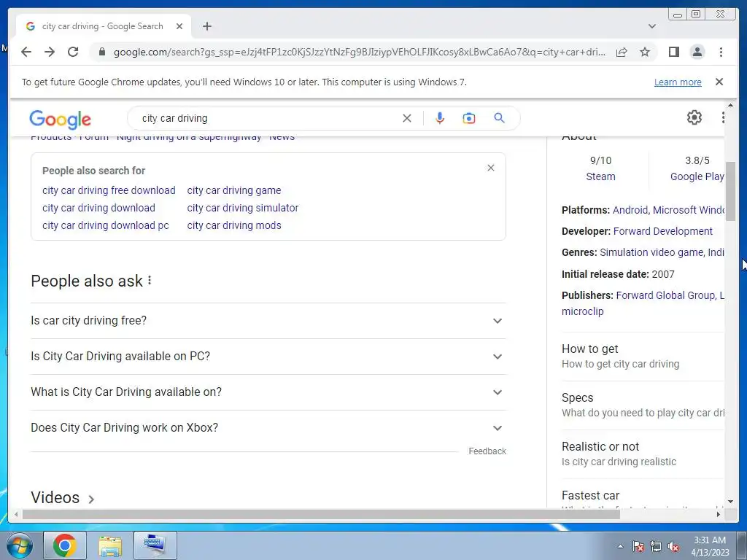
Task: Open the network status tray icon
Action: [656, 547]
